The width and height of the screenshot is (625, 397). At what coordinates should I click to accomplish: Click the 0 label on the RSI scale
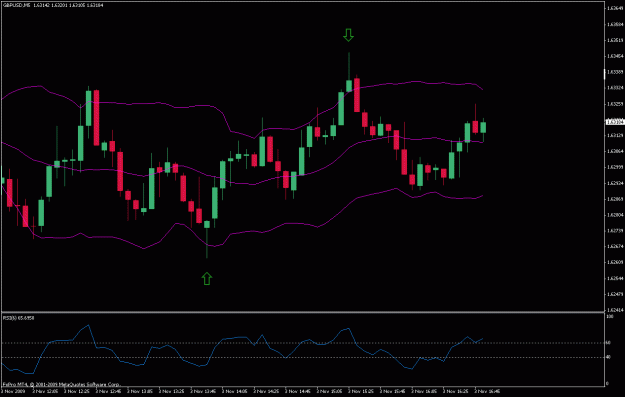click(x=607, y=383)
